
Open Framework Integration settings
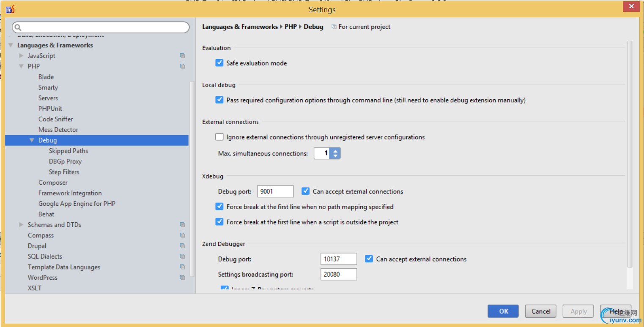pyautogui.click(x=70, y=193)
